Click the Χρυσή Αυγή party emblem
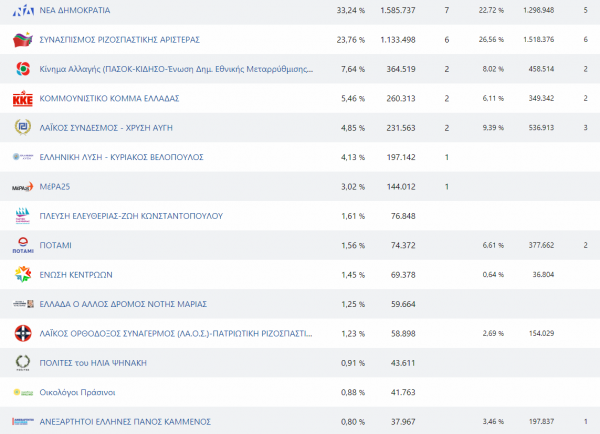Viewport: 600px width, 434px height. pyautogui.click(x=22, y=128)
